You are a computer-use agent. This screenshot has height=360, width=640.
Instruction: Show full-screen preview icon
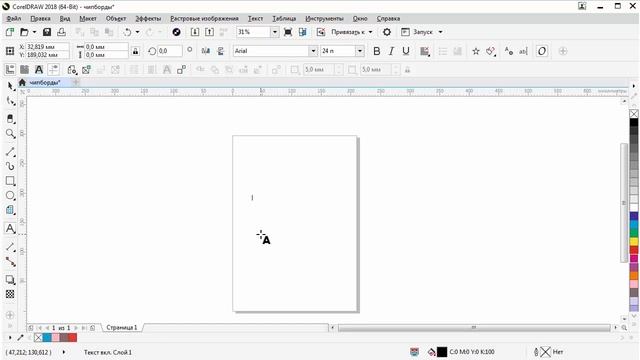click(288, 32)
